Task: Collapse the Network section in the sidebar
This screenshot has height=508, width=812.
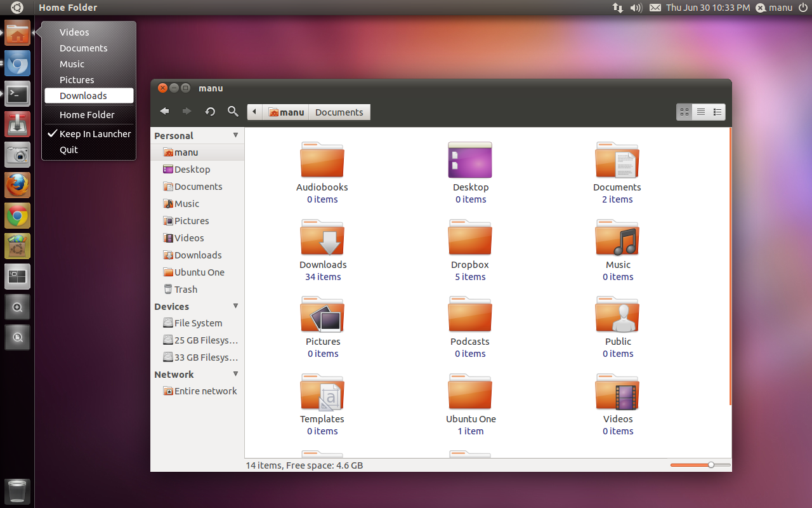Action: [x=235, y=374]
